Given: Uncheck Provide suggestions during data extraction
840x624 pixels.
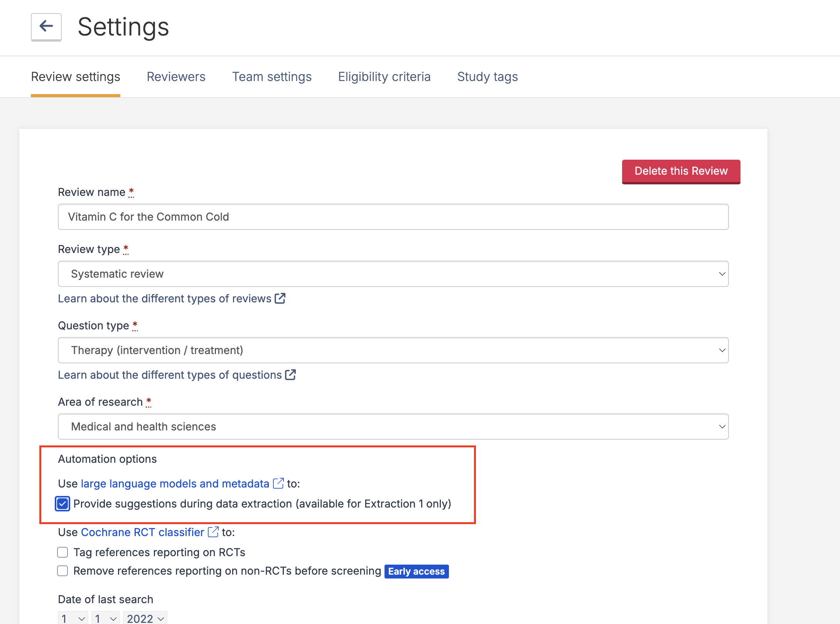Looking at the screenshot, I should [62, 504].
